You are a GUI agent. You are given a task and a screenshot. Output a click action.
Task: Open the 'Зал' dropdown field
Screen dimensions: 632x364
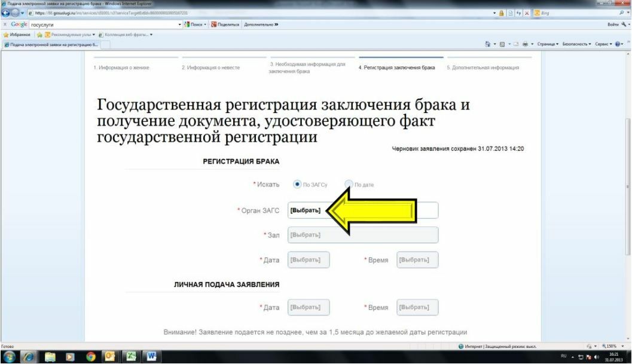coord(363,235)
